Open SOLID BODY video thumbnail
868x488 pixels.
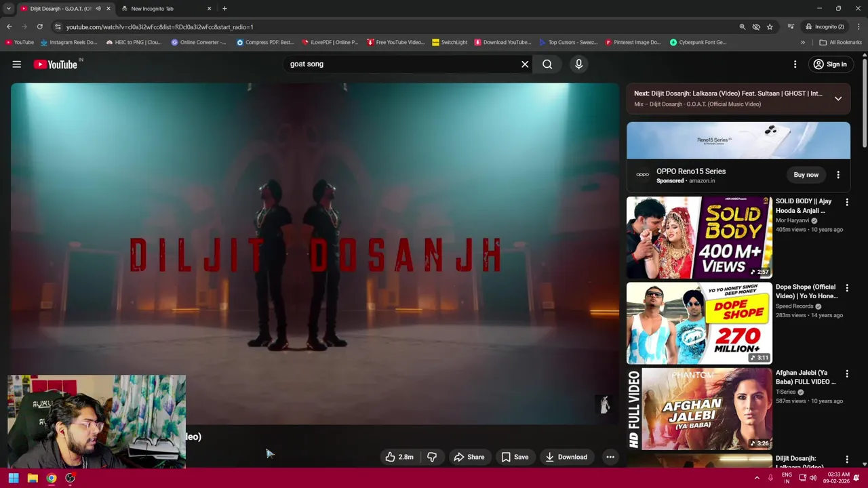[699, 238]
